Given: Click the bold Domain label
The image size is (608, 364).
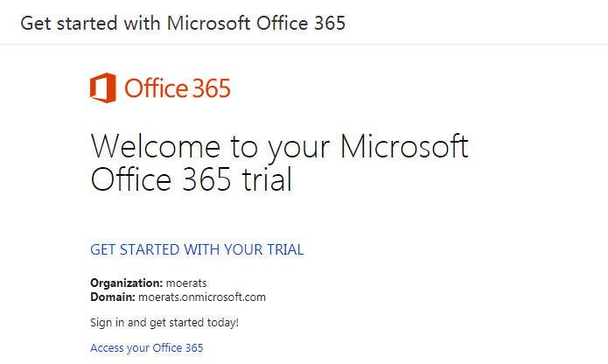Looking at the screenshot, I should pyautogui.click(x=113, y=297).
